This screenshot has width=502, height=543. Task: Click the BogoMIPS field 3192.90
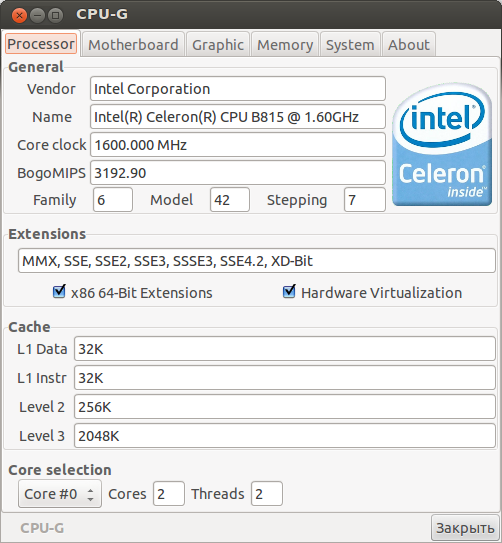click(x=238, y=173)
